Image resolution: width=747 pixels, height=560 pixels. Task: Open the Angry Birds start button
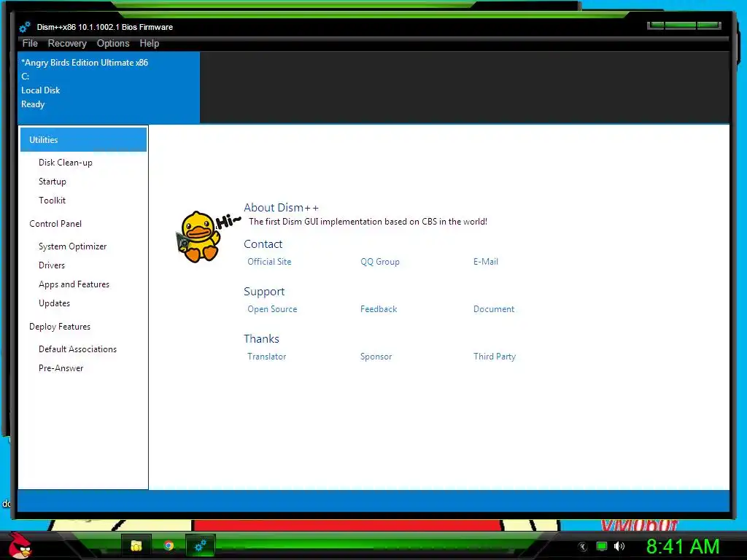pyautogui.click(x=20, y=545)
